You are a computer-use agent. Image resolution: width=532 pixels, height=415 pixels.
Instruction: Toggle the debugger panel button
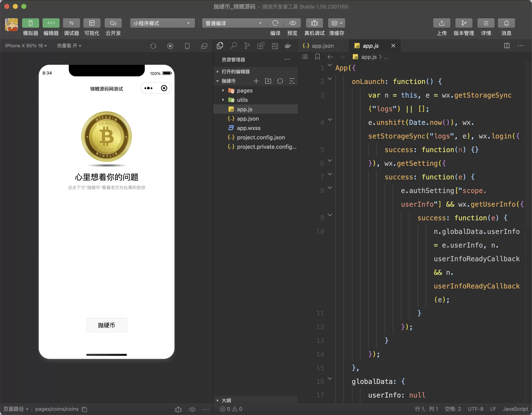pos(71,23)
